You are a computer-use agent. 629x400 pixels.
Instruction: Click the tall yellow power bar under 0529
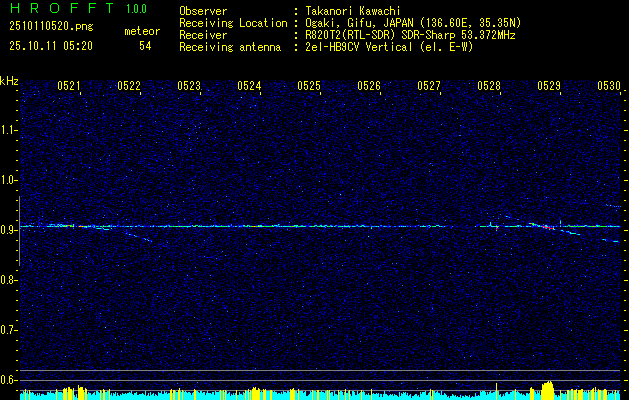pos(547,390)
